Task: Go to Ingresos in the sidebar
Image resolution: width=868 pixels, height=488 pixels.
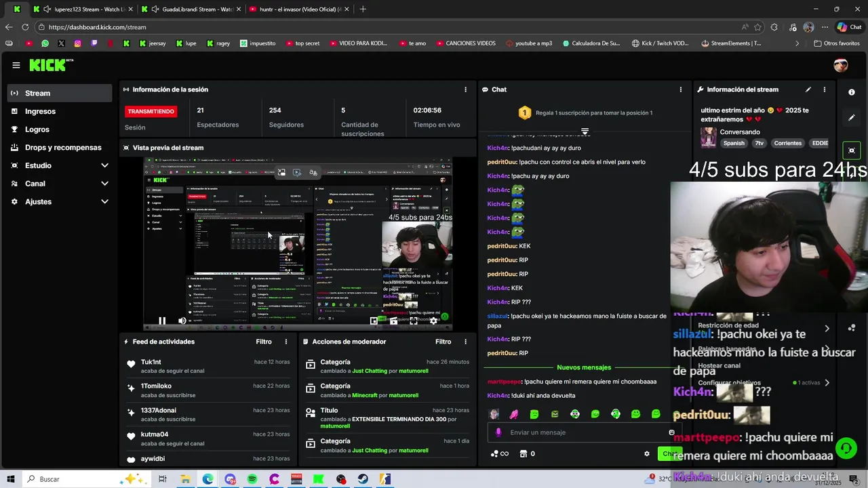Action: click(x=60, y=111)
